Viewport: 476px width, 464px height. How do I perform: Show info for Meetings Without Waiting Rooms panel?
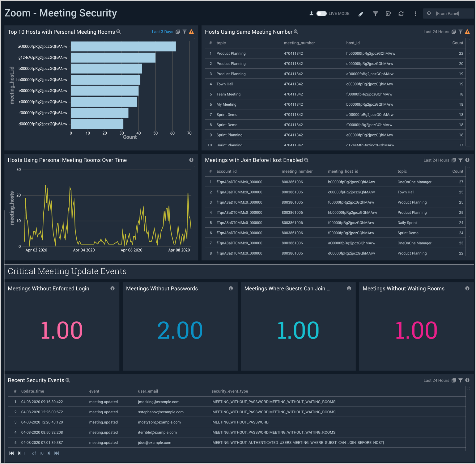tap(467, 288)
